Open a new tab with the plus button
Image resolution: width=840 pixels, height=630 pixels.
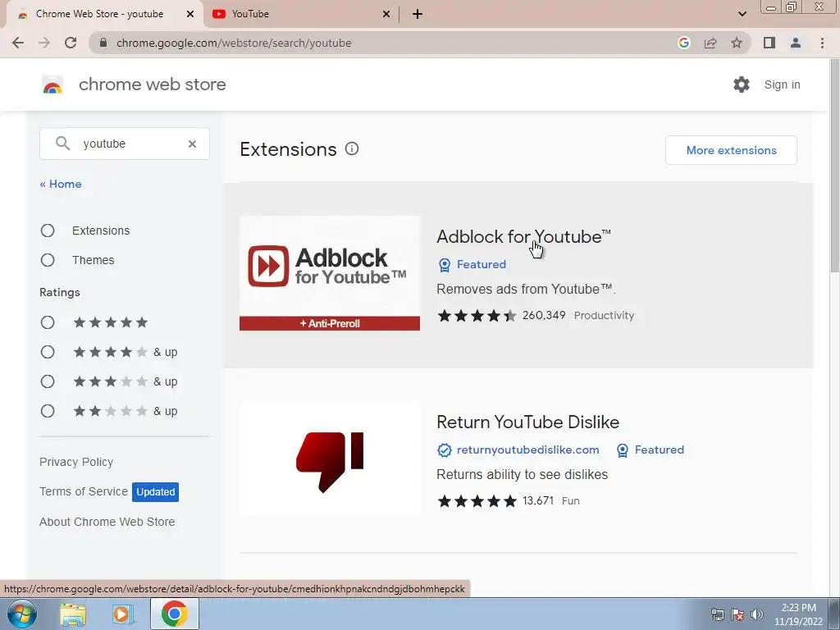pyautogui.click(x=418, y=15)
